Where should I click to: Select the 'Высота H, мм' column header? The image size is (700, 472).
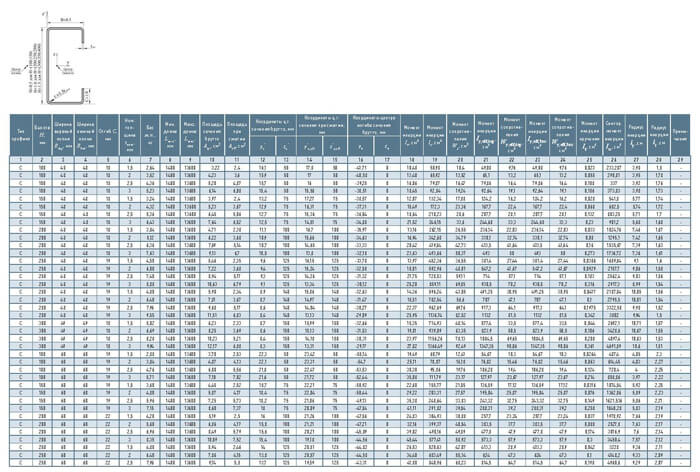tap(42, 135)
